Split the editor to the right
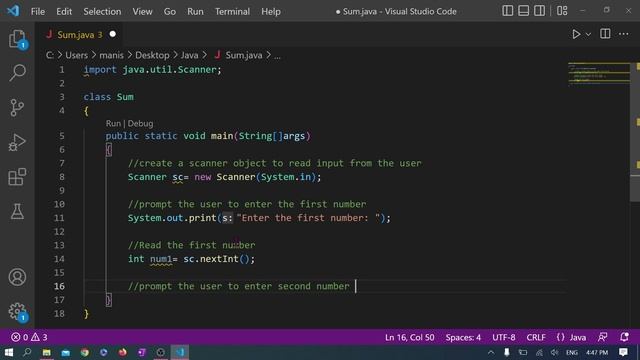This screenshot has width=640, height=360. click(x=605, y=34)
